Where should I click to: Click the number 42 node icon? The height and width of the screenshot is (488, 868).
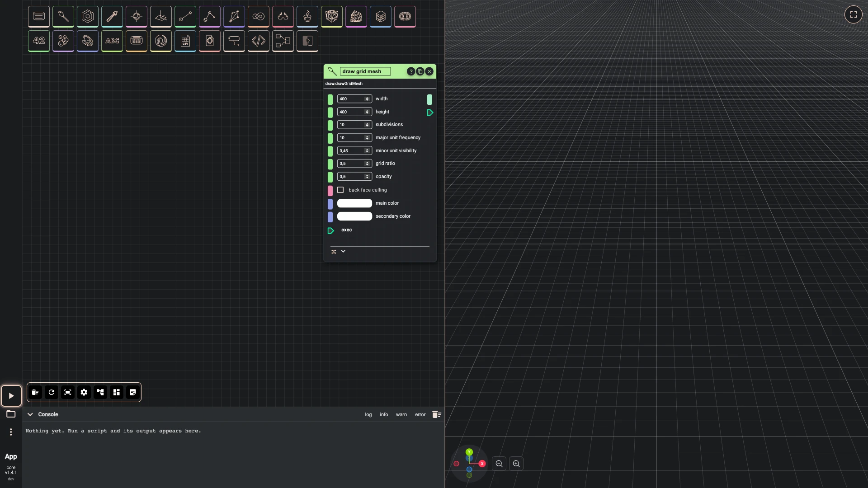pos(39,41)
